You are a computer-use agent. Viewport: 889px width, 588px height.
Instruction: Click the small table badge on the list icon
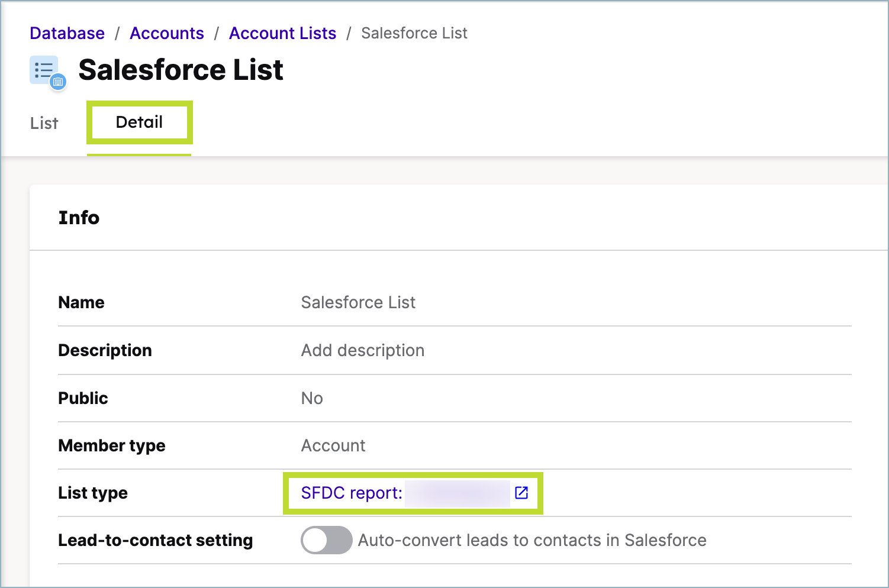pyautogui.click(x=57, y=82)
